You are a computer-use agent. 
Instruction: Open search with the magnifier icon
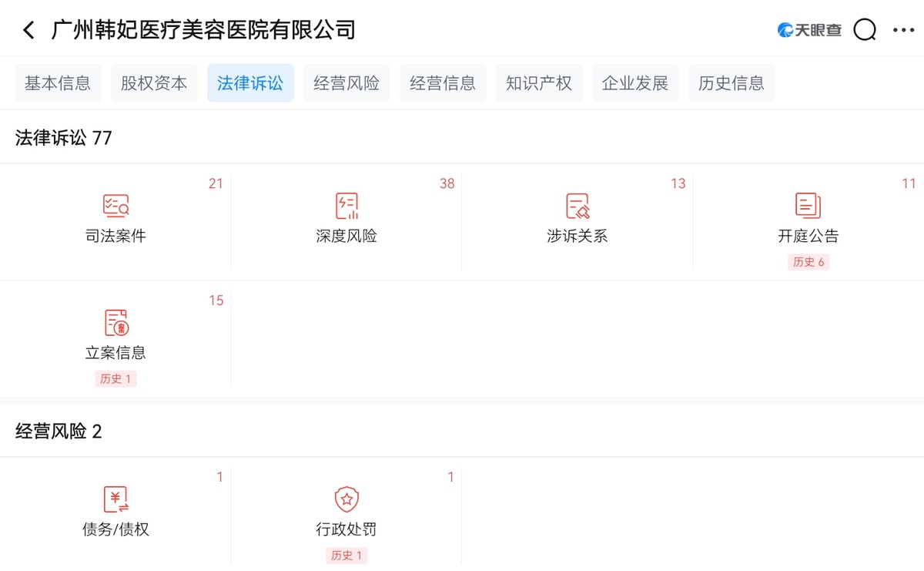[865, 30]
